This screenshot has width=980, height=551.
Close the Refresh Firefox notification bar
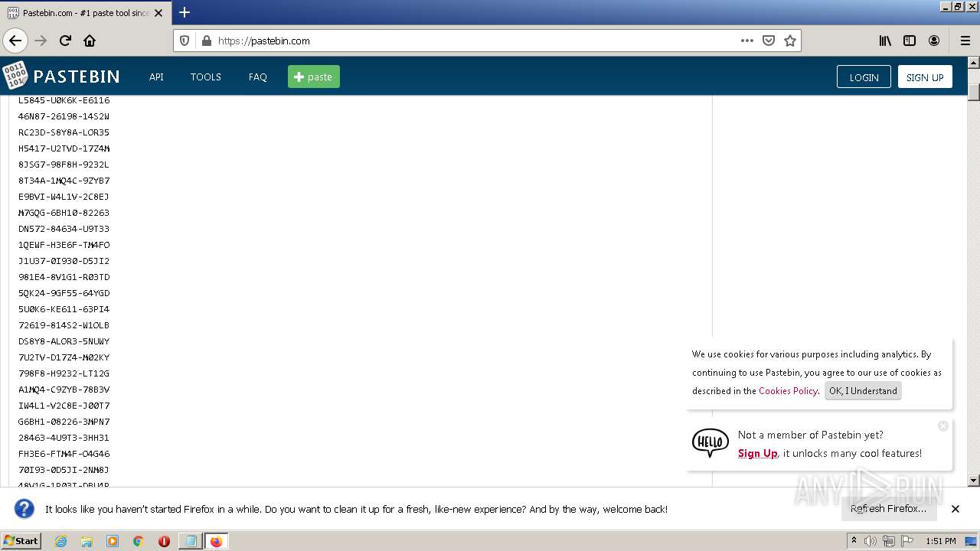(x=955, y=509)
